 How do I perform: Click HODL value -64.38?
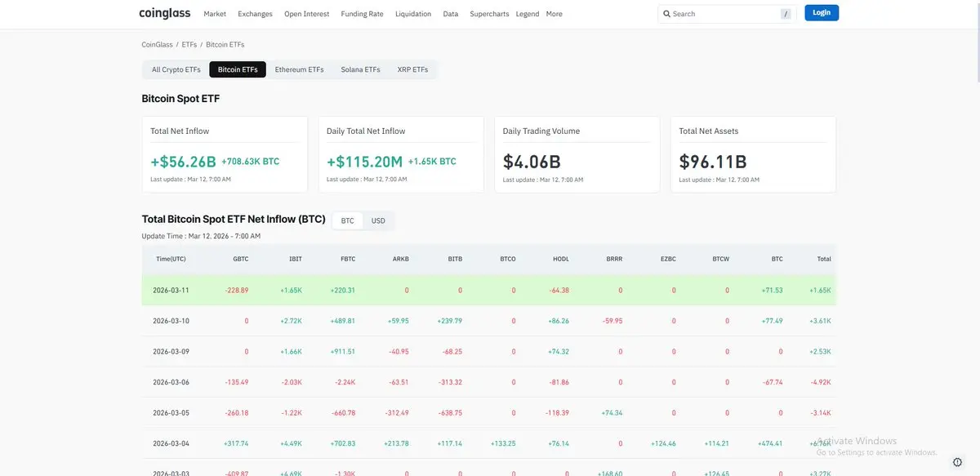click(x=559, y=290)
